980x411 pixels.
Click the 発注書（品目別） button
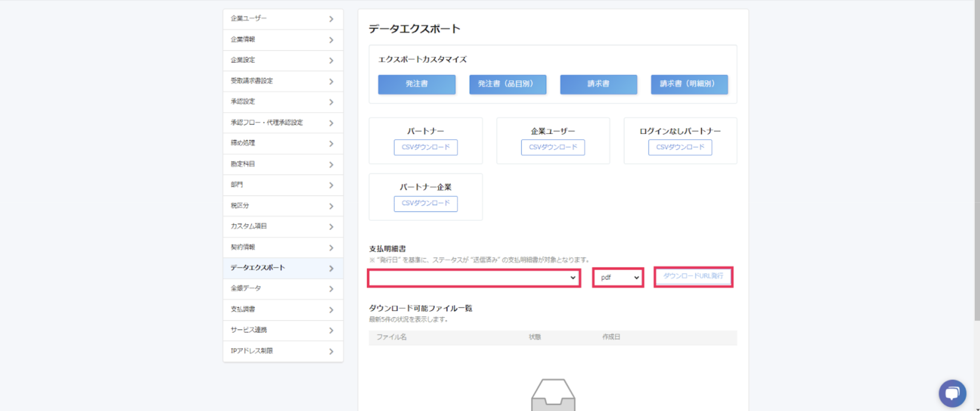[507, 84]
